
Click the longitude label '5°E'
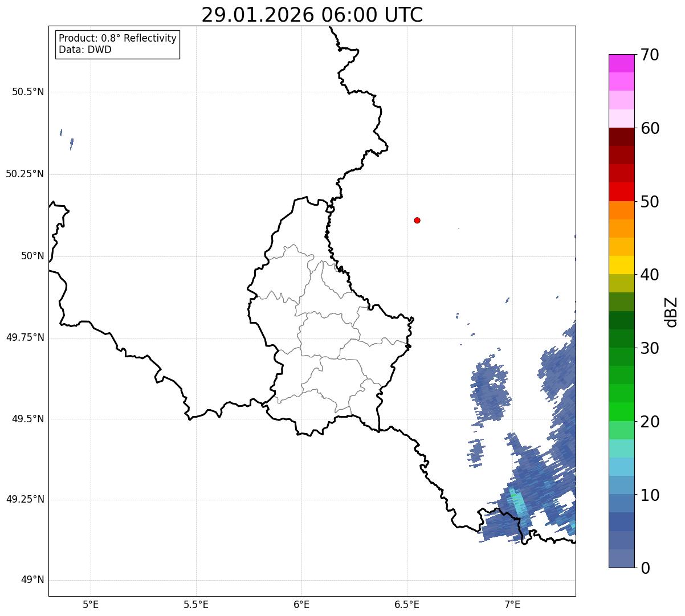[91, 604]
